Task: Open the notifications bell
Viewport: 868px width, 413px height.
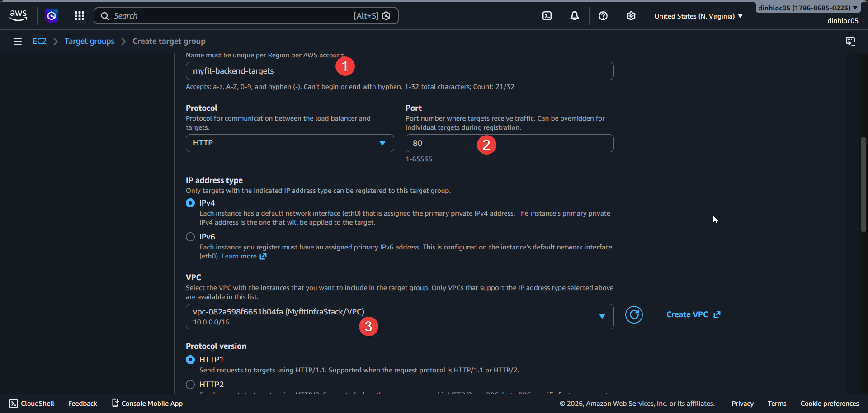Action: (x=575, y=15)
